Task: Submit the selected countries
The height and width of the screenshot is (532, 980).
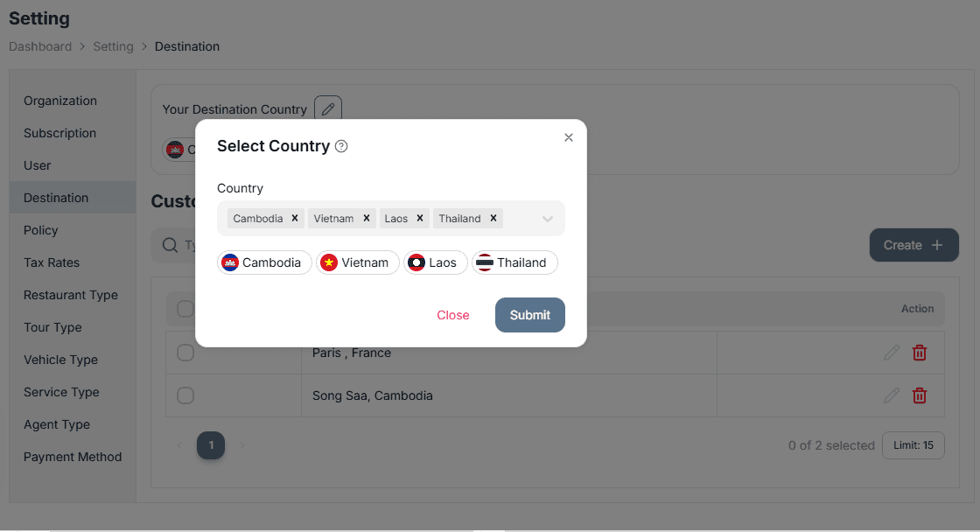Action: [x=530, y=315]
